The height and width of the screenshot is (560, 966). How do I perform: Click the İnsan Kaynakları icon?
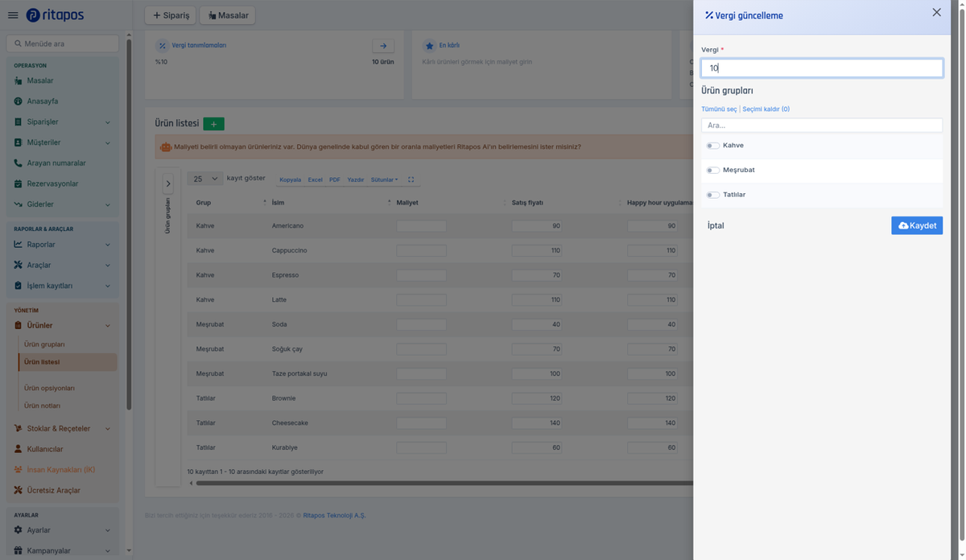tap(19, 470)
